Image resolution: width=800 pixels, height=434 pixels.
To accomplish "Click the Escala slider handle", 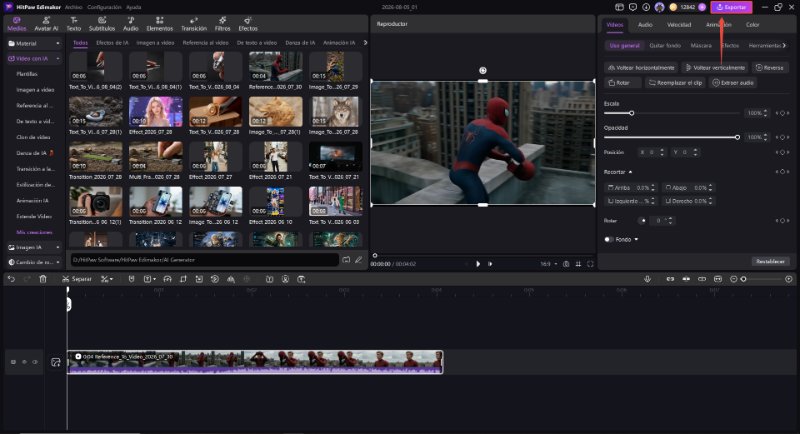I will click(x=632, y=113).
